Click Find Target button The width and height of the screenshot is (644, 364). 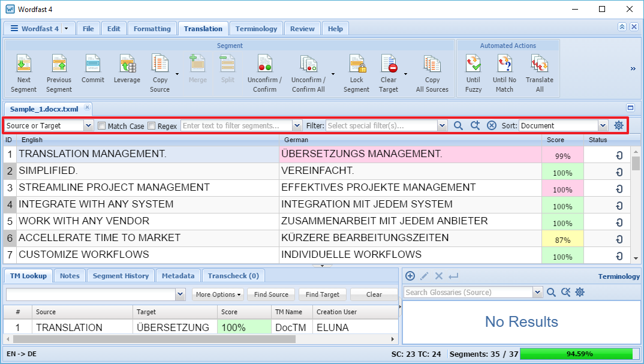point(323,294)
